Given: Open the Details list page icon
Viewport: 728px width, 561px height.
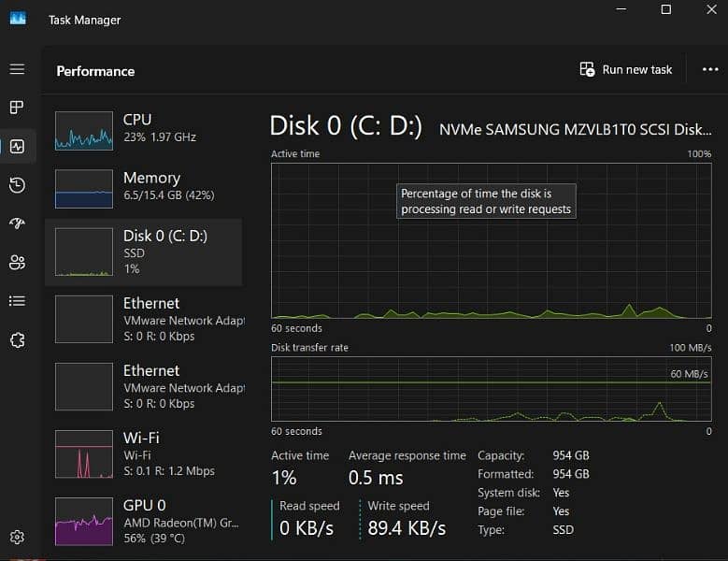Looking at the screenshot, I should coord(17,301).
